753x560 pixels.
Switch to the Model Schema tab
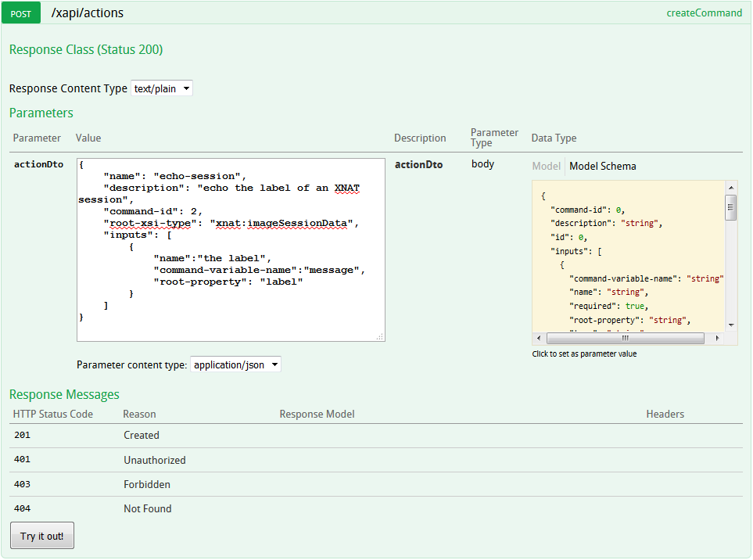tap(602, 166)
